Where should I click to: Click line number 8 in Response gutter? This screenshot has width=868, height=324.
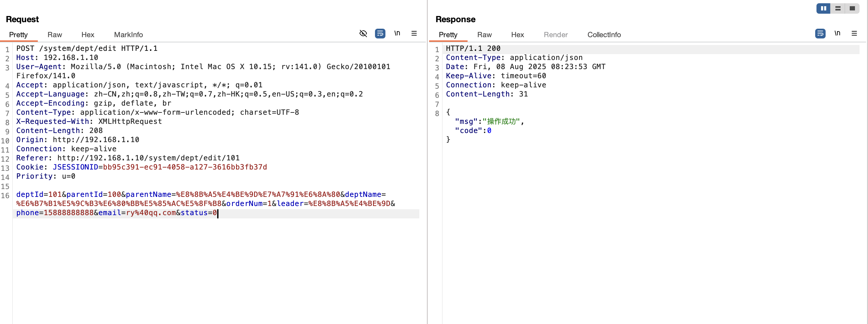click(x=437, y=113)
